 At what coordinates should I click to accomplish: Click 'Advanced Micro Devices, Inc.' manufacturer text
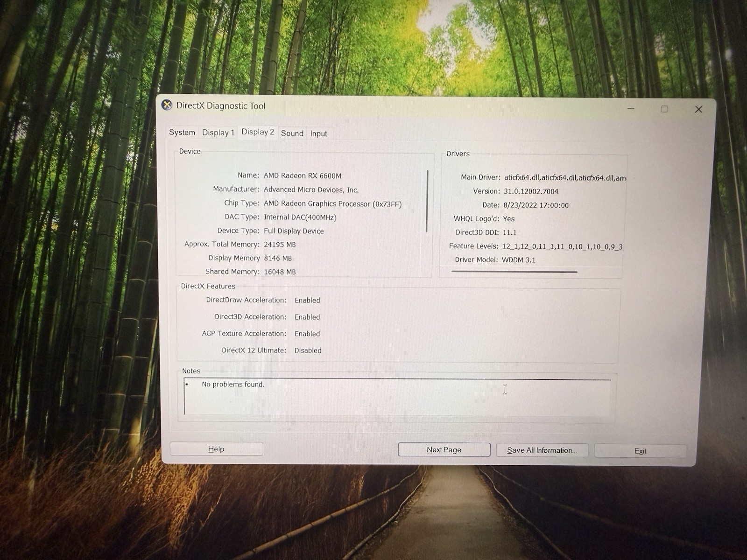point(311,190)
